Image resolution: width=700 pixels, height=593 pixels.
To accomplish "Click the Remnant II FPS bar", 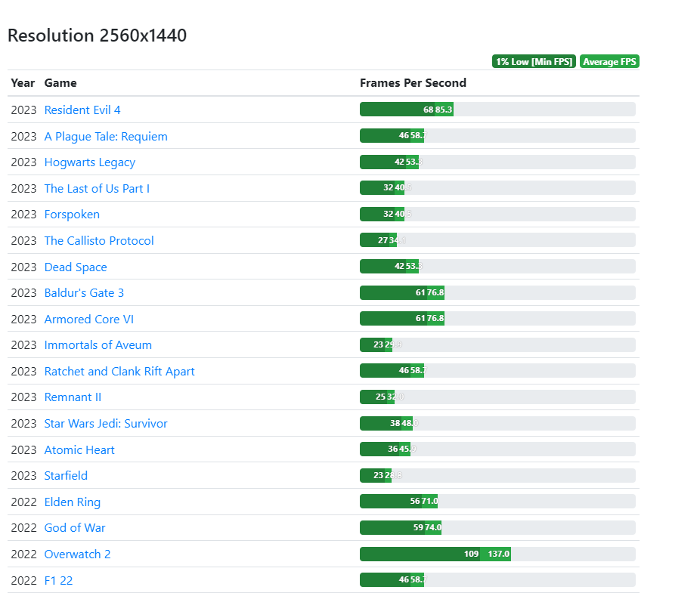I will coord(497,397).
